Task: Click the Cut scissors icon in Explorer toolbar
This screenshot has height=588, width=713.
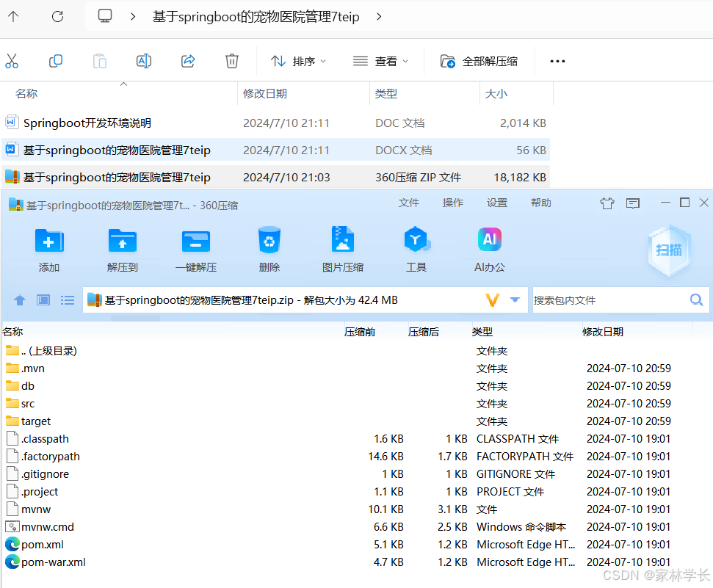Action: (x=12, y=61)
